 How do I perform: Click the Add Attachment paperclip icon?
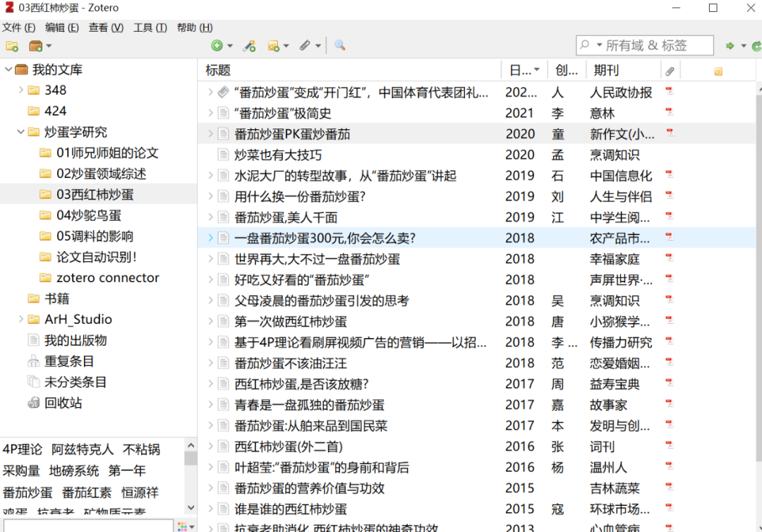coord(305,46)
